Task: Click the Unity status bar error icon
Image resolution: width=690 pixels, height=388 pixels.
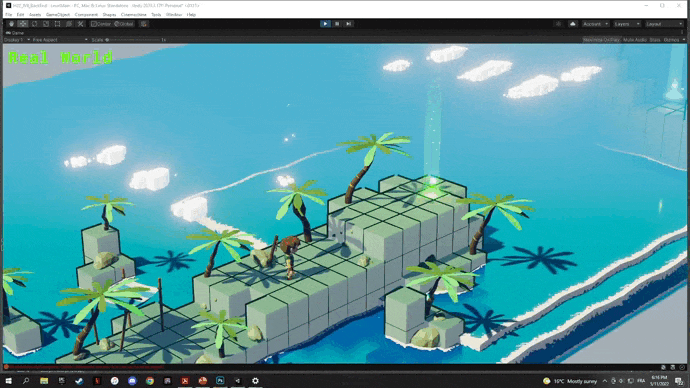Action: pyautogui.click(x=6, y=367)
